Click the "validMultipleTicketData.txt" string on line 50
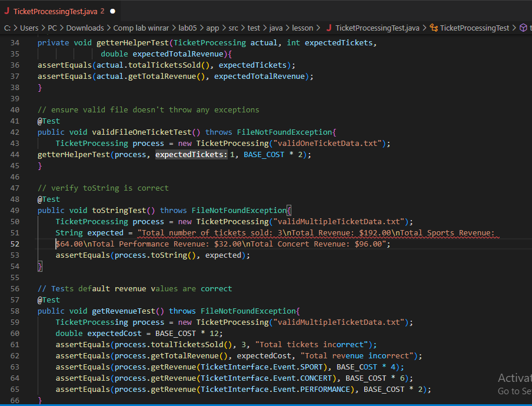 tap(338, 221)
